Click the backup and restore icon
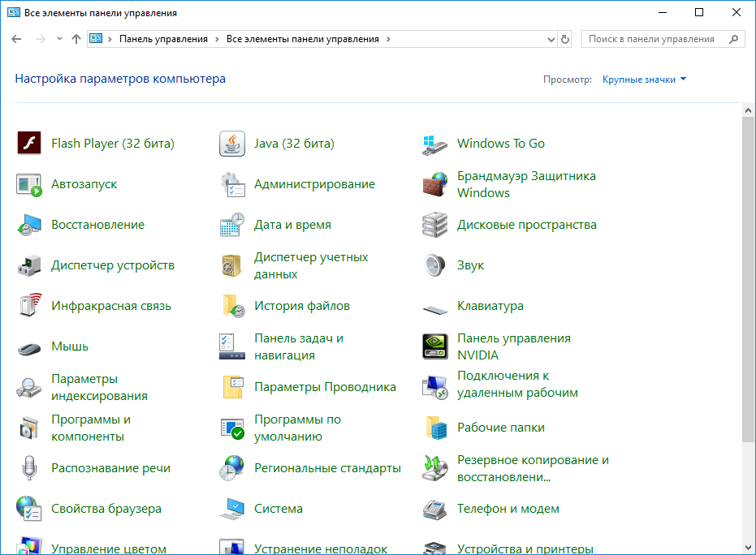Viewport: 756px width, 555px height. [x=435, y=468]
